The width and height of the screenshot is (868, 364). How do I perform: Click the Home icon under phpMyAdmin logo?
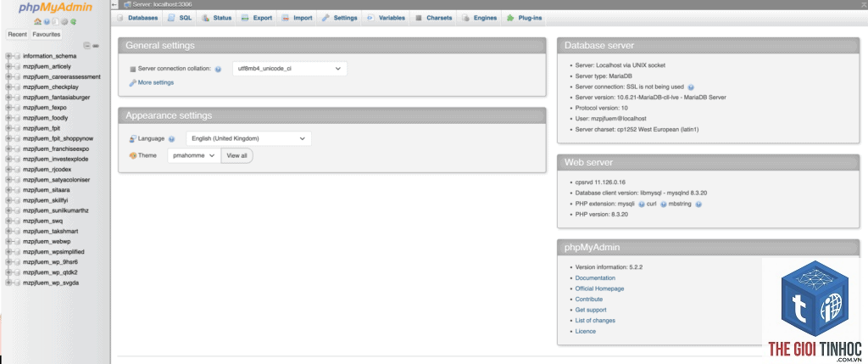coord(37,21)
